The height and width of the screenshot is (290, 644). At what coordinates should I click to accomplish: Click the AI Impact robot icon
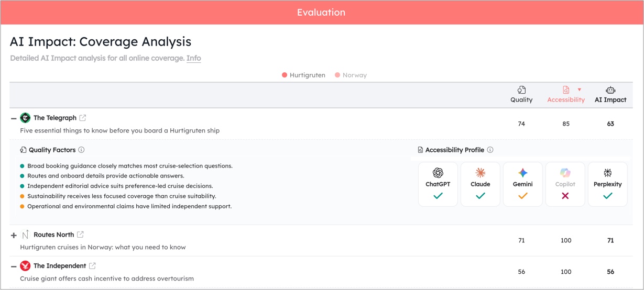pos(610,90)
